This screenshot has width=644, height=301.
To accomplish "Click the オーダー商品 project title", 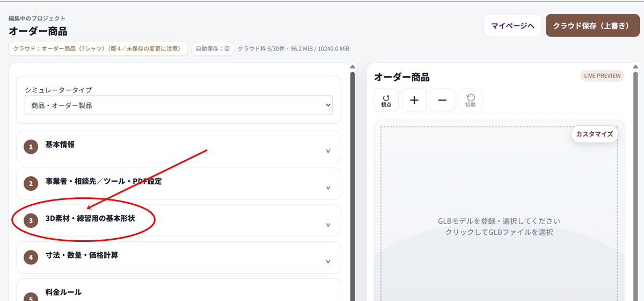I will (38, 31).
